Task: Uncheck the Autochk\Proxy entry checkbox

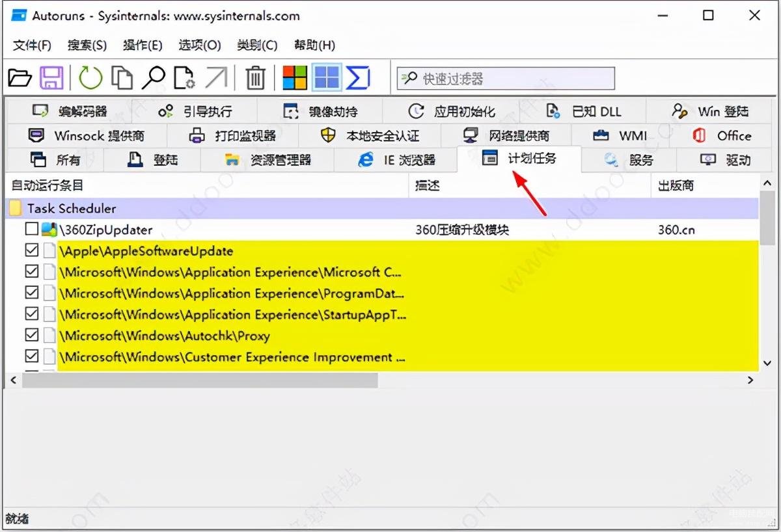Action: [31, 335]
